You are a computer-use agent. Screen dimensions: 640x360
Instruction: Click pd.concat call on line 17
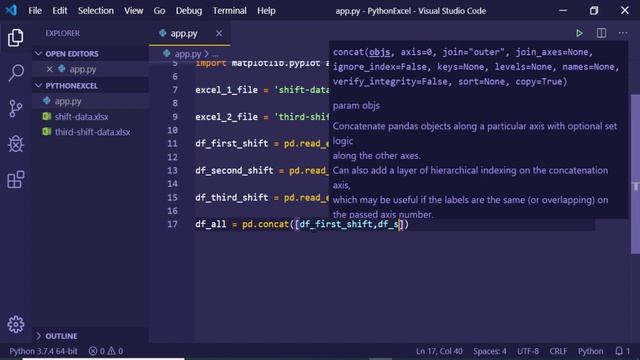[266, 224]
